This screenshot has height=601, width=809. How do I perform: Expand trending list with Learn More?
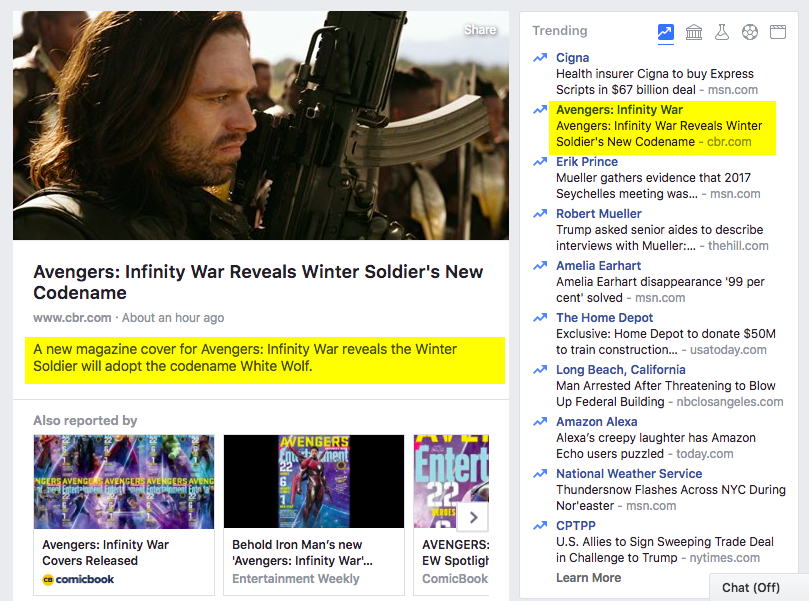click(x=588, y=577)
